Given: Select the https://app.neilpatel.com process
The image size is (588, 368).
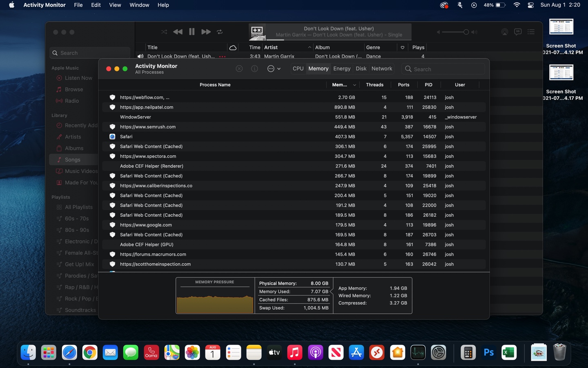Looking at the screenshot, I should (294, 107).
